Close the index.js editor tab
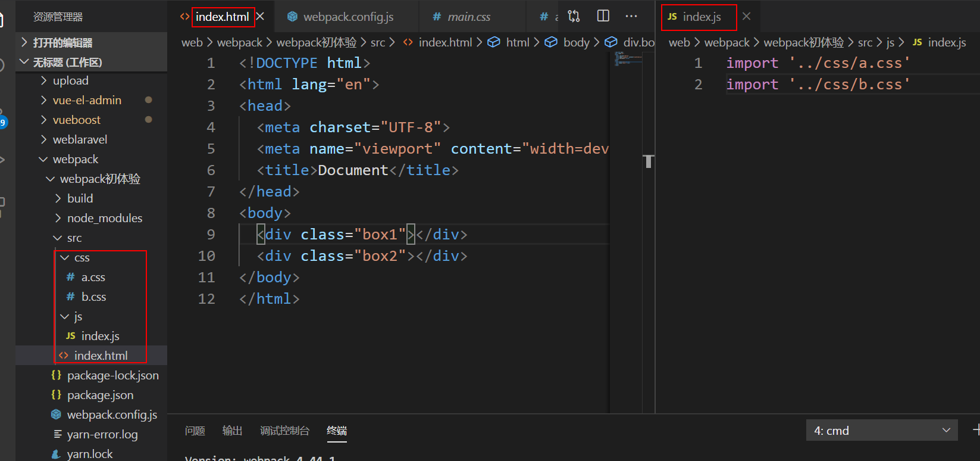 click(746, 17)
